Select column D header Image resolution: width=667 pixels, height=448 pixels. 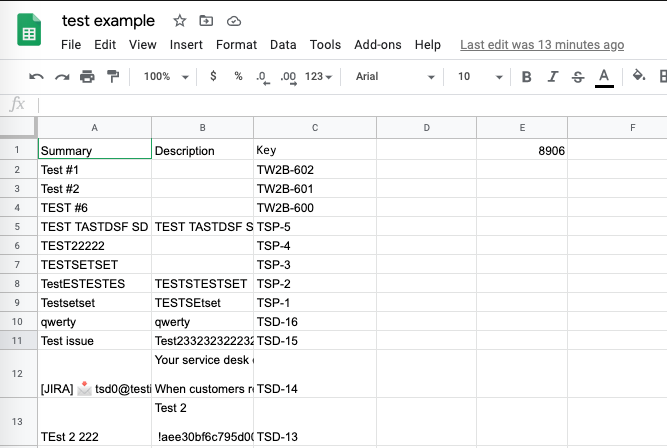426,128
